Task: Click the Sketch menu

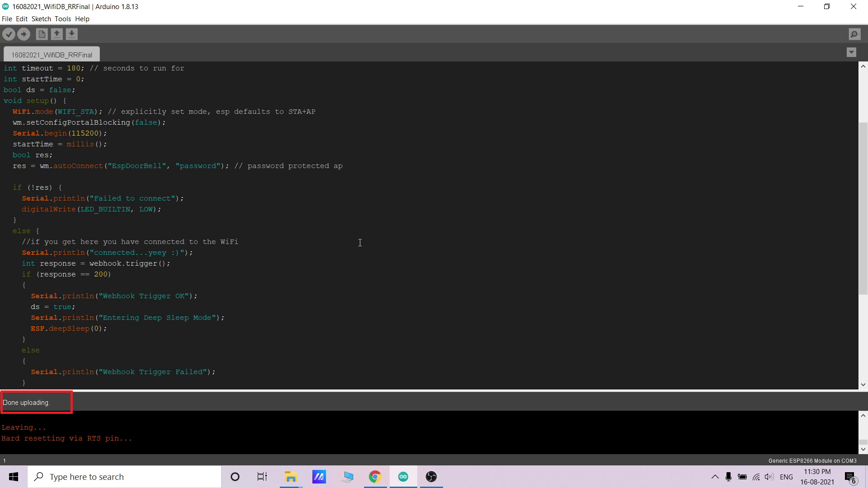Action: (41, 19)
